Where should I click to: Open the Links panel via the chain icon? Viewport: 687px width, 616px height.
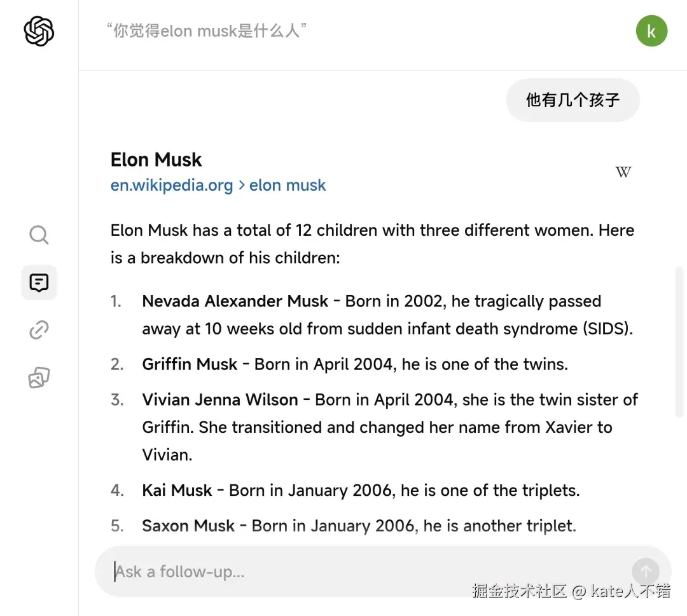pyautogui.click(x=39, y=329)
